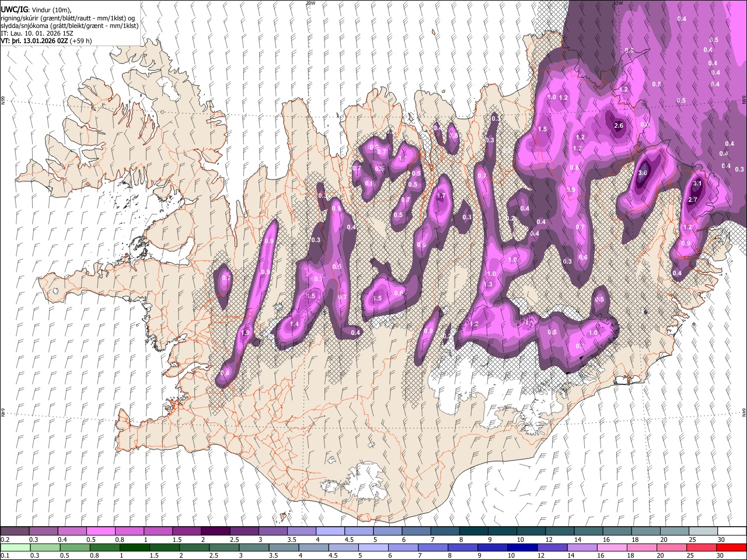
Task: Click the 1.4 precipitation value on the map
Action: [294, 324]
